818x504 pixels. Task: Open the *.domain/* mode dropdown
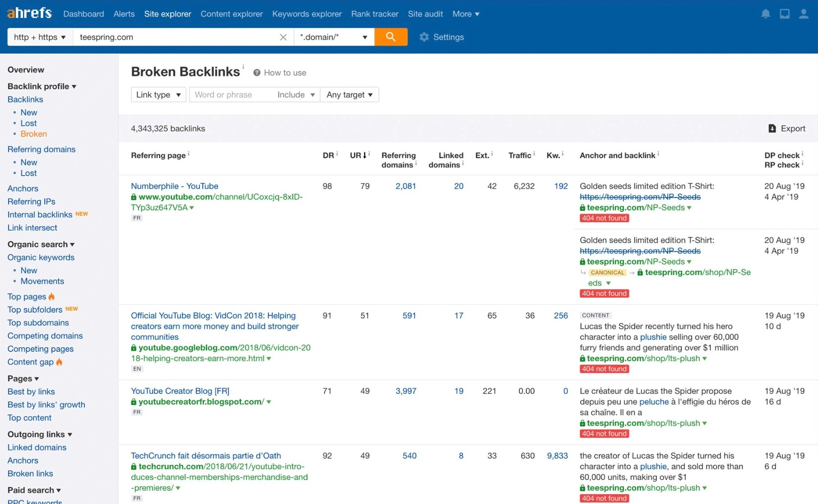pos(334,37)
